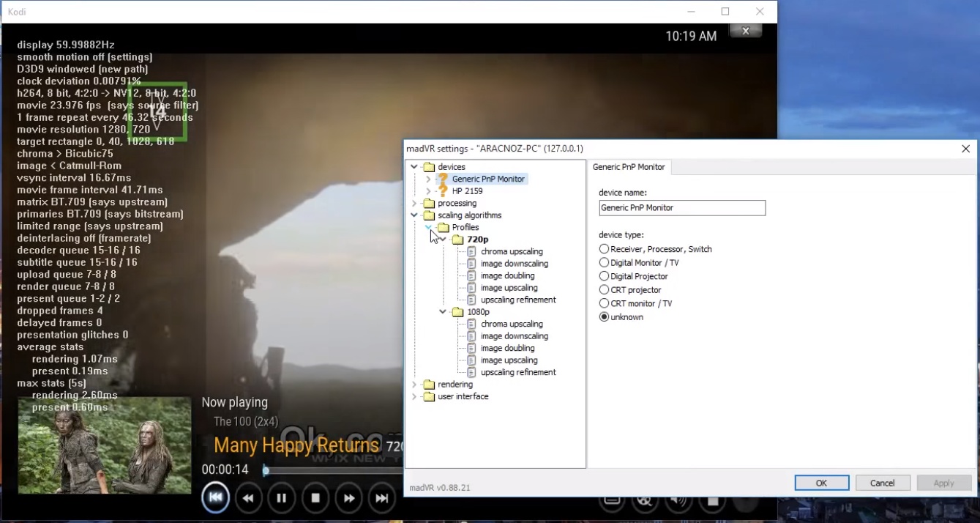Viewport: 980px width, 523px height.
Task: Open 'upscaling refinement' under the 1080p profile
Action: (518, 372)
